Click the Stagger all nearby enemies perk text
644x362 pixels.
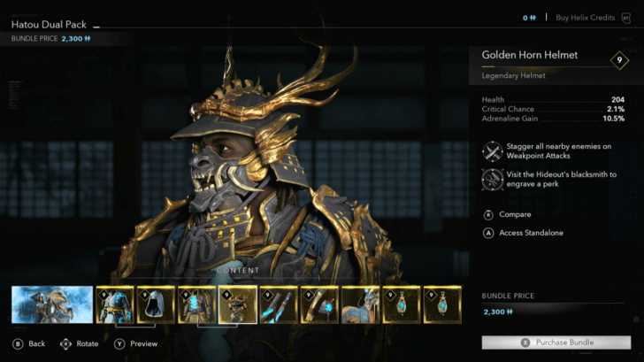coord(558,150)
